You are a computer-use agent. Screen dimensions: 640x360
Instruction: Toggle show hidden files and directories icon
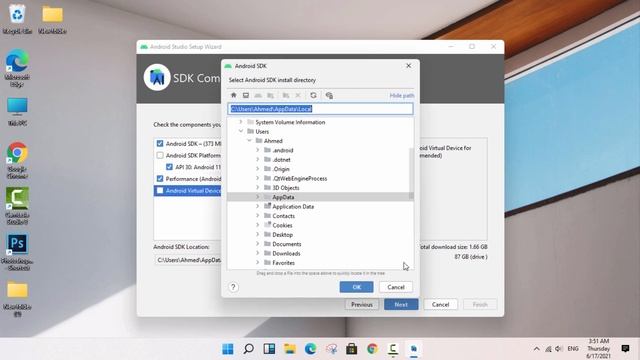coord(329,95)
